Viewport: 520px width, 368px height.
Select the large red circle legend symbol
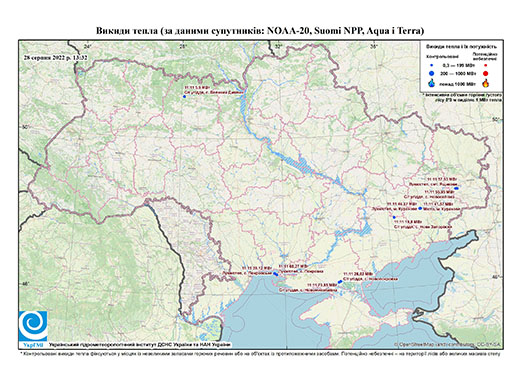coord(486,73)
